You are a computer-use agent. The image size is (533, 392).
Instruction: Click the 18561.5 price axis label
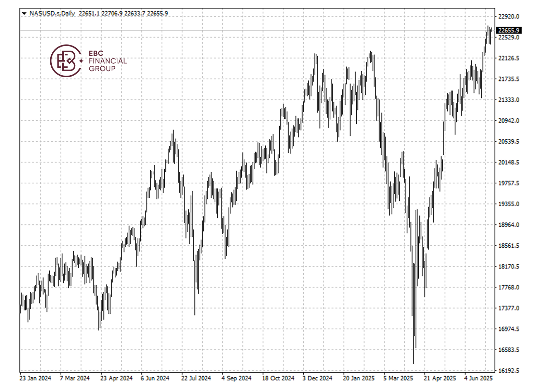508,246
